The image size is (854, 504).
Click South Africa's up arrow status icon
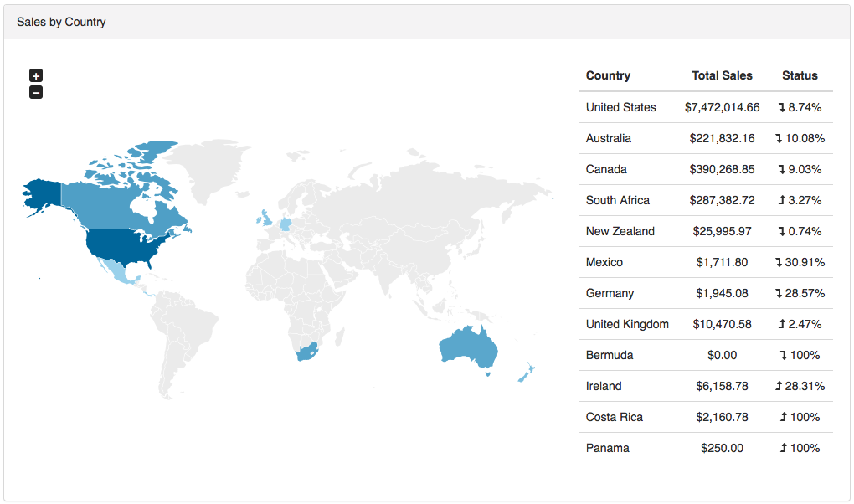(781, 200)
